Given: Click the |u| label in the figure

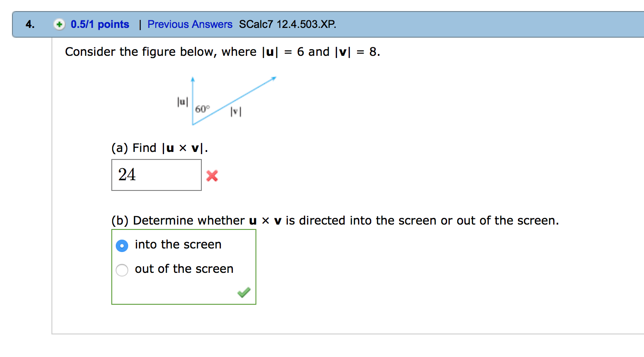Looking at the screenshot, I should (x=182, y=101).
